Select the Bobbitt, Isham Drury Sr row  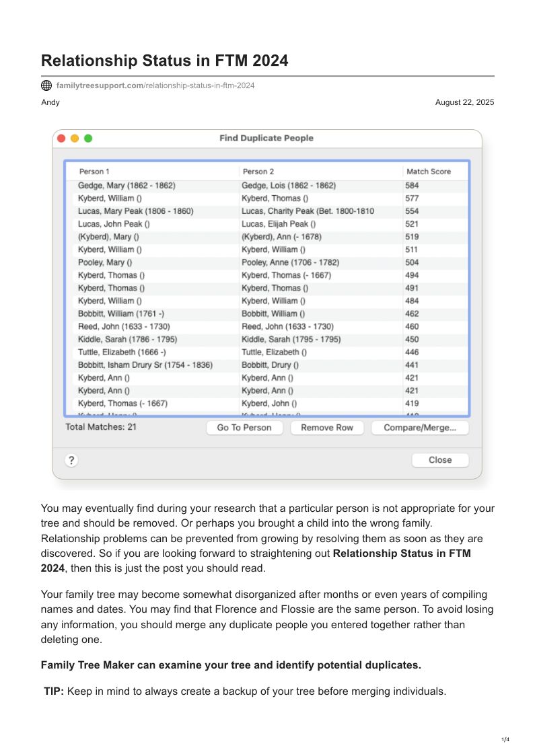pyautogui.click(x=145, y=365)
